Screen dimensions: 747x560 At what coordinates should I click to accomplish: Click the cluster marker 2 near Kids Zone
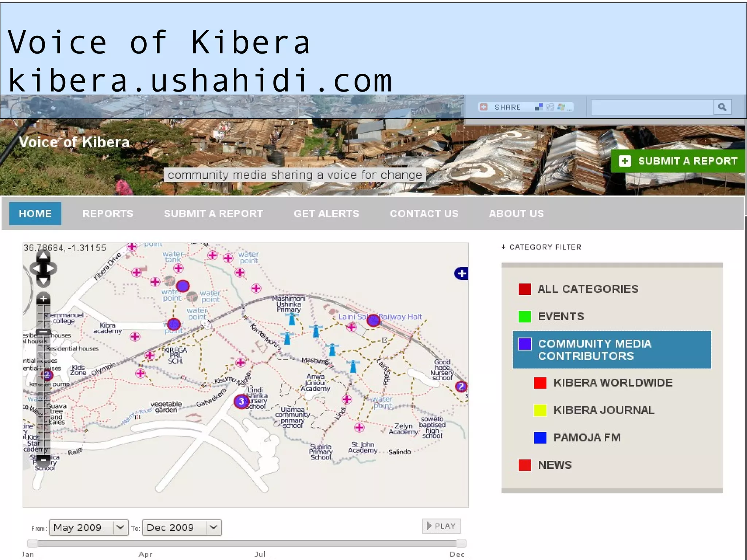point(47,374)
